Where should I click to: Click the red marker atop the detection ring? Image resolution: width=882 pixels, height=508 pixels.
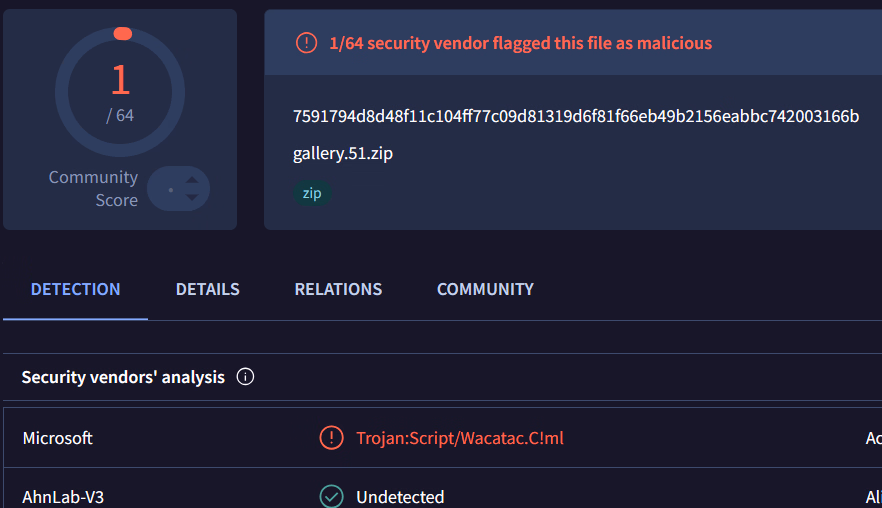122,34
